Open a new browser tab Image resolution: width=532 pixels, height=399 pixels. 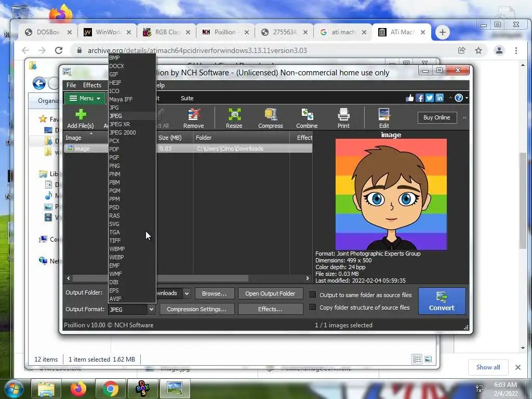442,32
